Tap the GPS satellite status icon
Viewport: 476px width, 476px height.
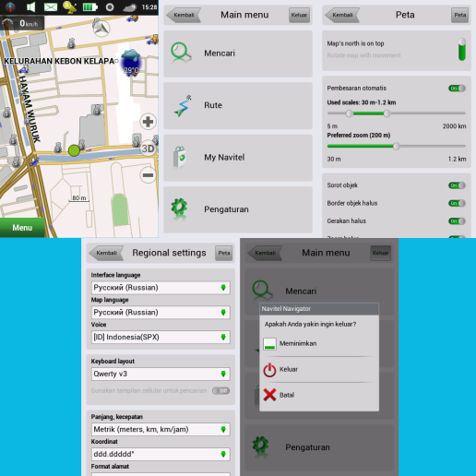click(x=70, y=7)
